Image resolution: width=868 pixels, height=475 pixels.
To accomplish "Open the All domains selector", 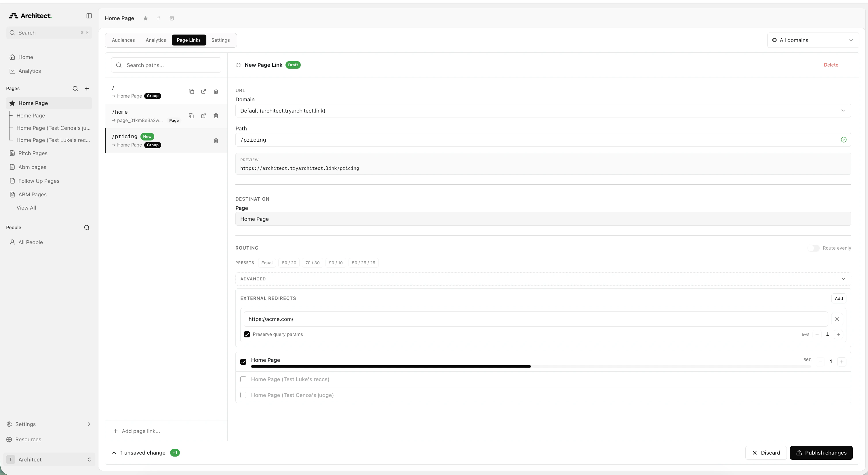I will 812,40.
